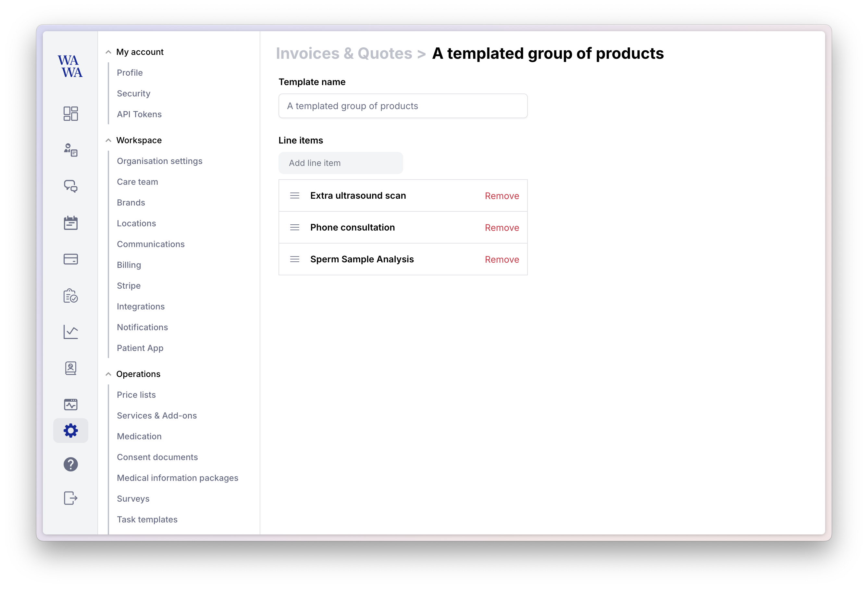Open the help section
The height and width of the screenshot is (589, 868).
[x=70, y=464]
